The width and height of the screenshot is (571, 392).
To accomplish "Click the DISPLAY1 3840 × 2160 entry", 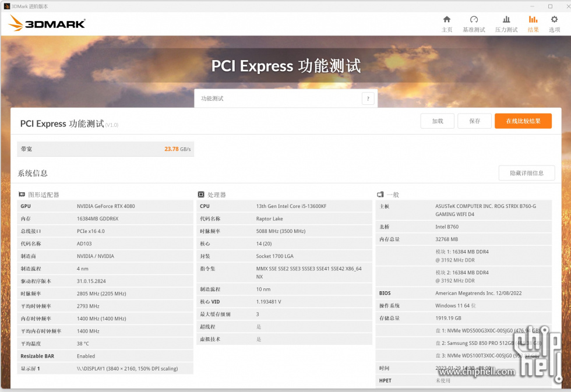I will coord(127,368).
